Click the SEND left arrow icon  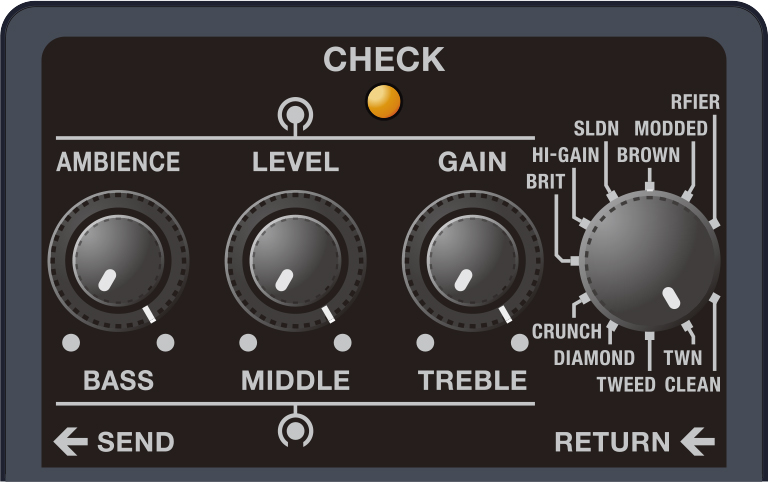tap(70, 441)
